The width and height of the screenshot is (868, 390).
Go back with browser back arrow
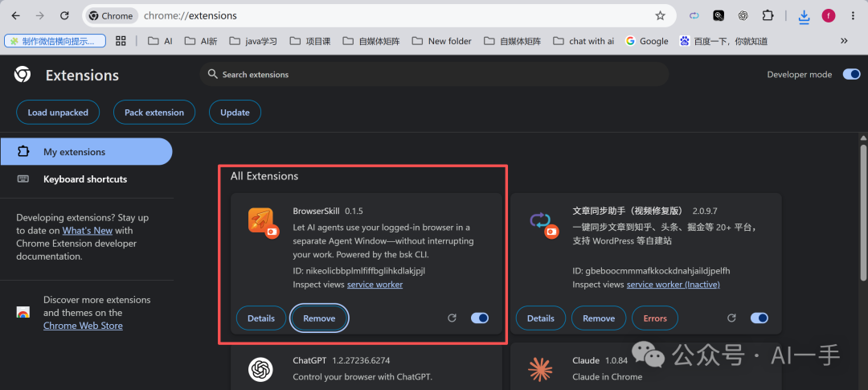pos(15,15)
